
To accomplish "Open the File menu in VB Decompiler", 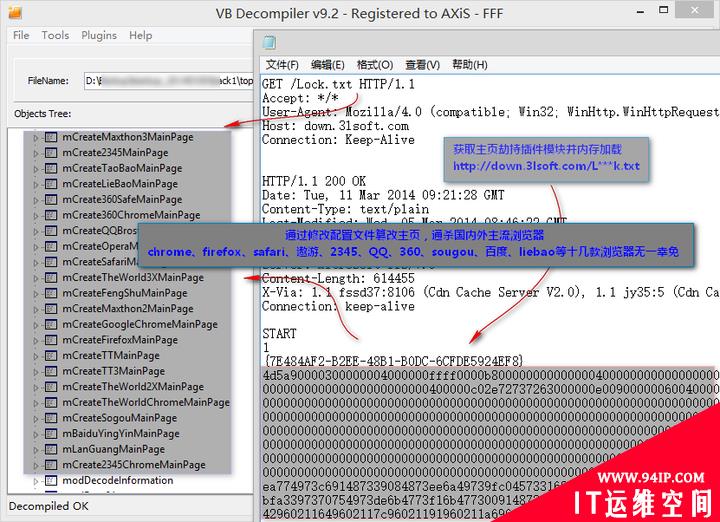I will coord(21,35).
